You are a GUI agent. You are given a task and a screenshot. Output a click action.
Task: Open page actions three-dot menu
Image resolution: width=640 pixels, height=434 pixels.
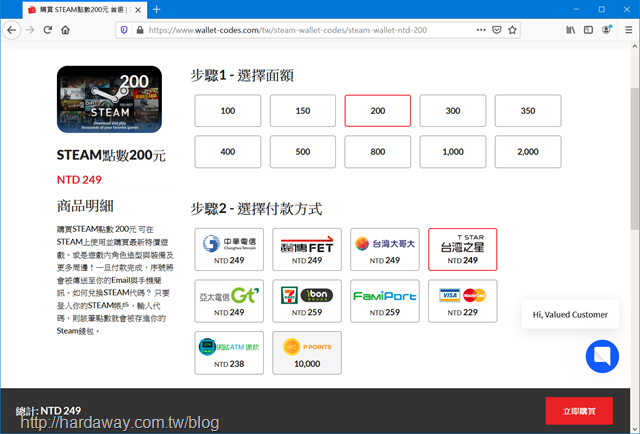pos(481,30)
